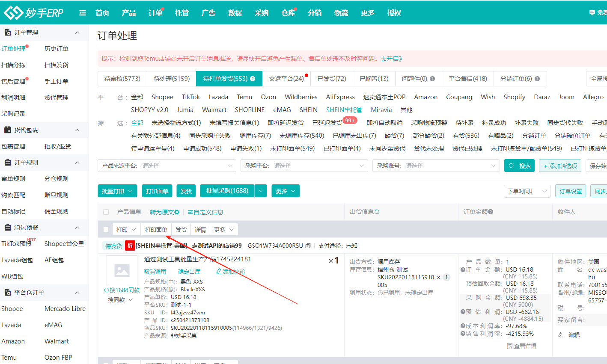Image resolution: width=607 pixels, height=364 pixels.
Task: Open the 产品来源平台 dropdown
Action: click(167, 166)
